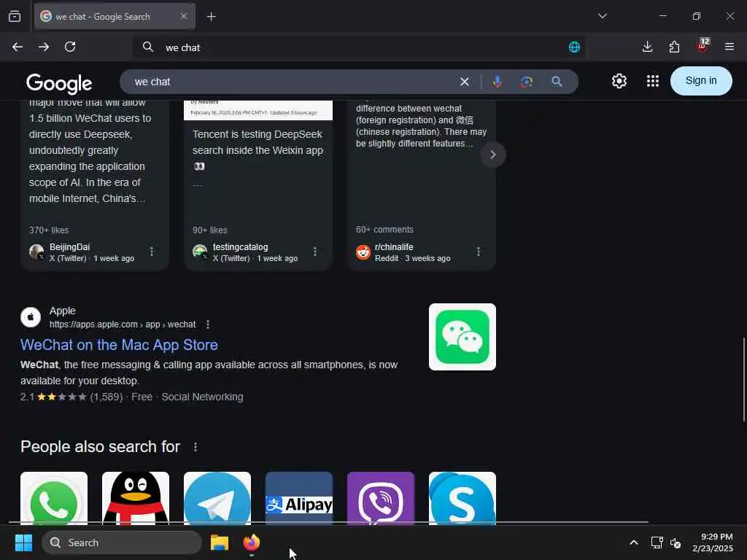Click the Windows taskbar Search box

pos(122,542)
